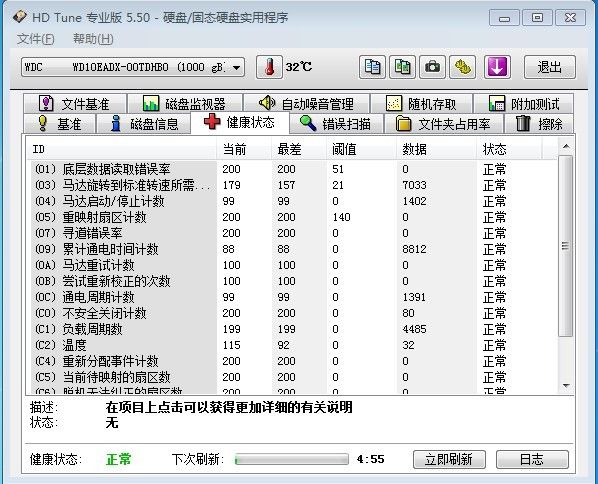
Task: Expand the WDC drive selection dropdown
Action: [236, 68]
